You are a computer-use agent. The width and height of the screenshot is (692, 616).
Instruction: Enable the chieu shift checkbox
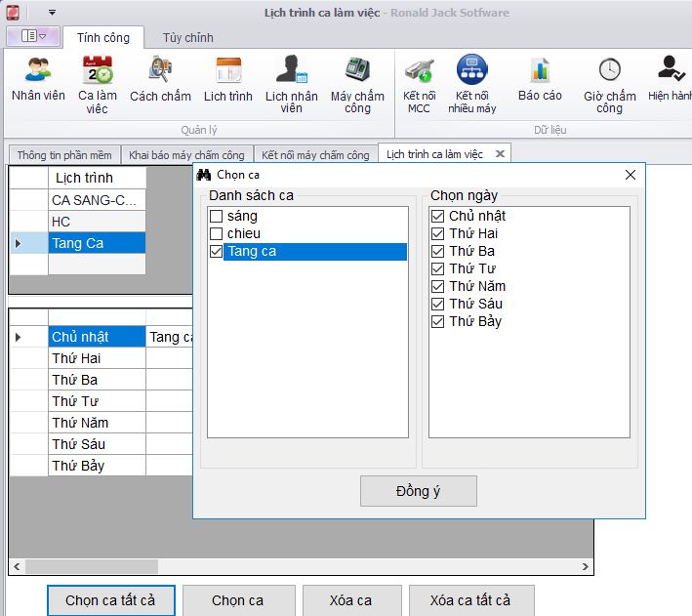[x=217, y=233]
